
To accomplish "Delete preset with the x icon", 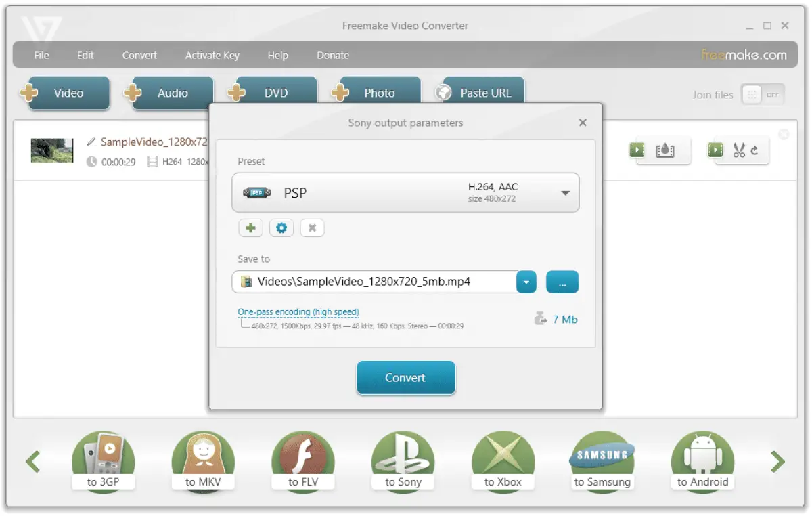I will point(312,228).
